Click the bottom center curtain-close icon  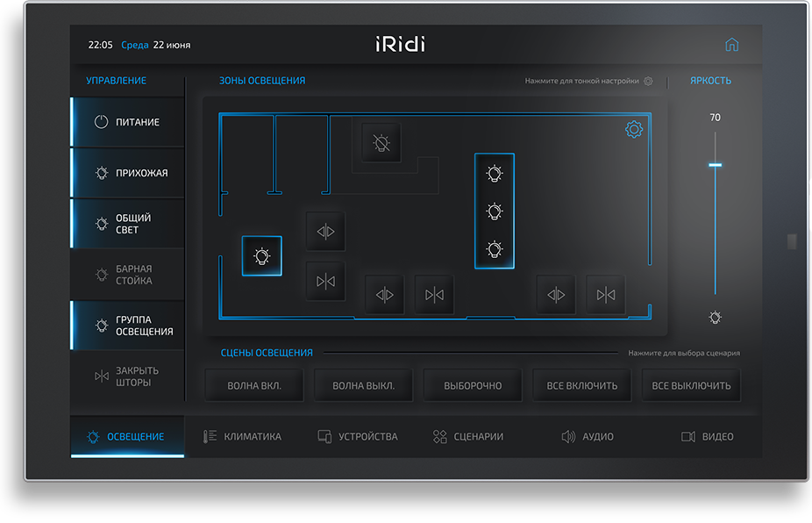click(x=434, y=295)
